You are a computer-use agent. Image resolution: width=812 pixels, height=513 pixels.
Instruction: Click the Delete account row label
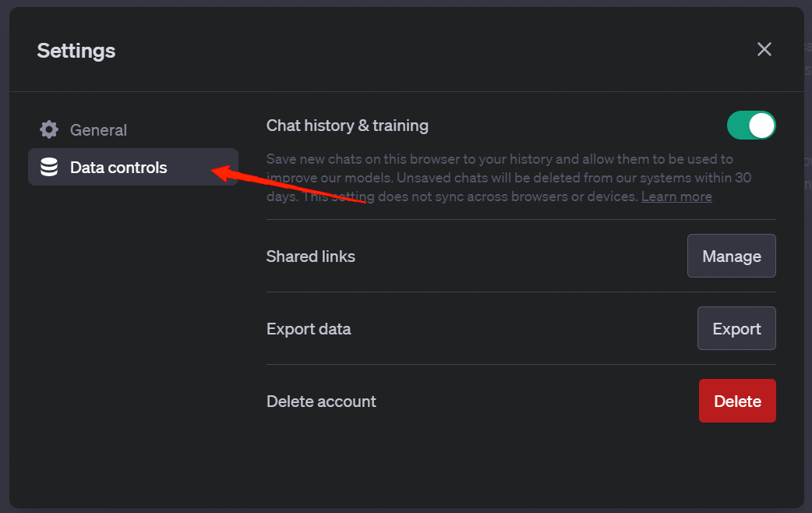[321, 401]
